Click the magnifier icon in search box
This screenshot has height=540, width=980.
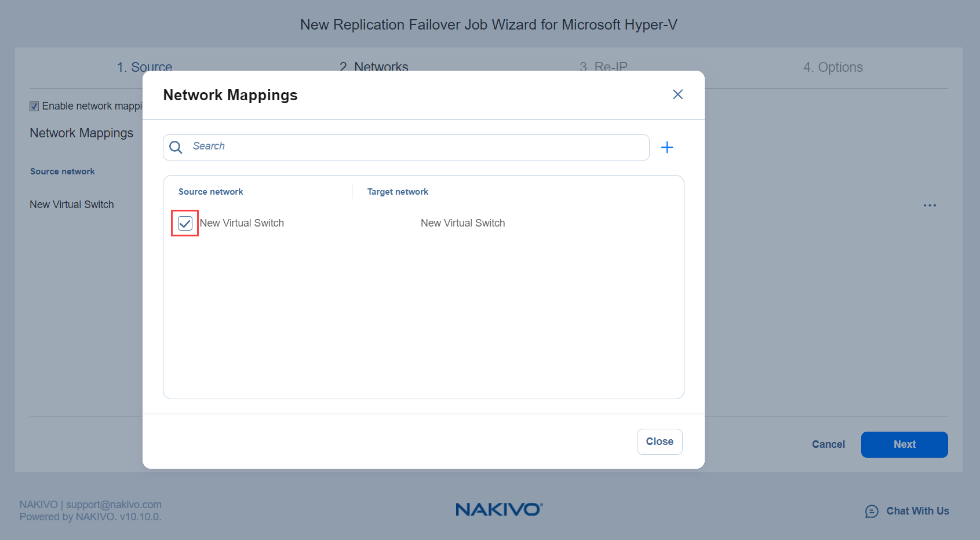pos(176,147)
